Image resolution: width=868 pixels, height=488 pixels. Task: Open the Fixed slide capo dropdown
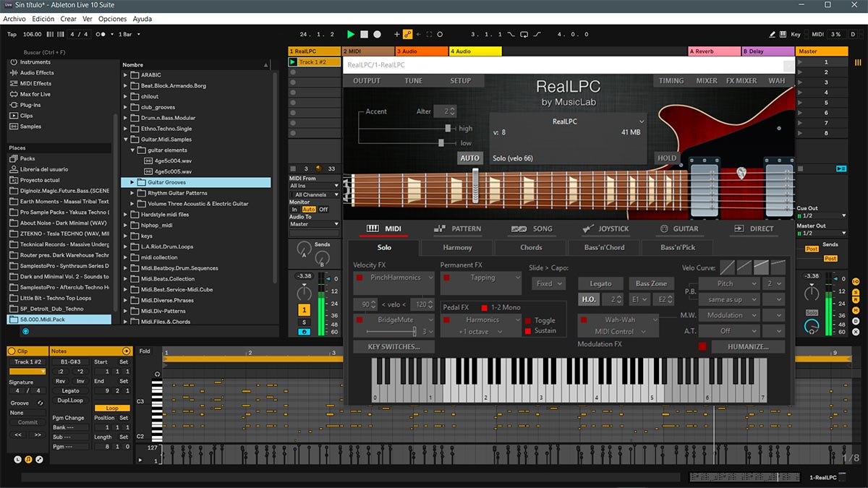point(548,283)
